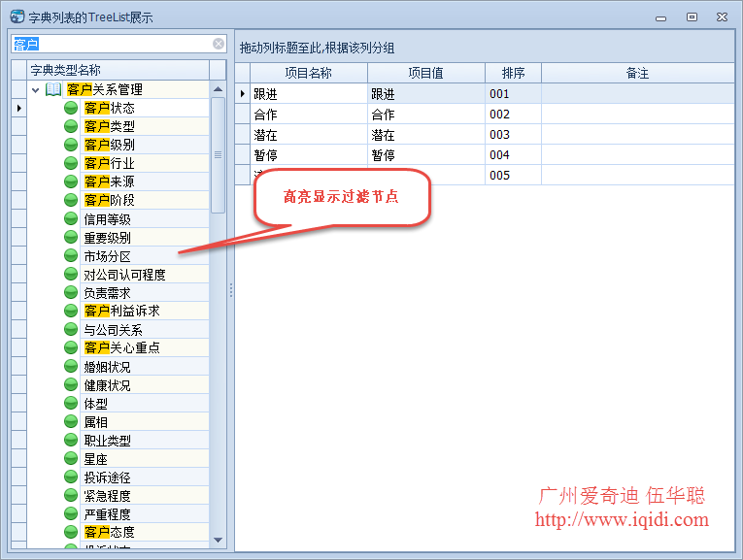The height and width of the screenshot is (560, 743).
Task: Sort by the 备注 column header
Action: [x=638, y=73]
